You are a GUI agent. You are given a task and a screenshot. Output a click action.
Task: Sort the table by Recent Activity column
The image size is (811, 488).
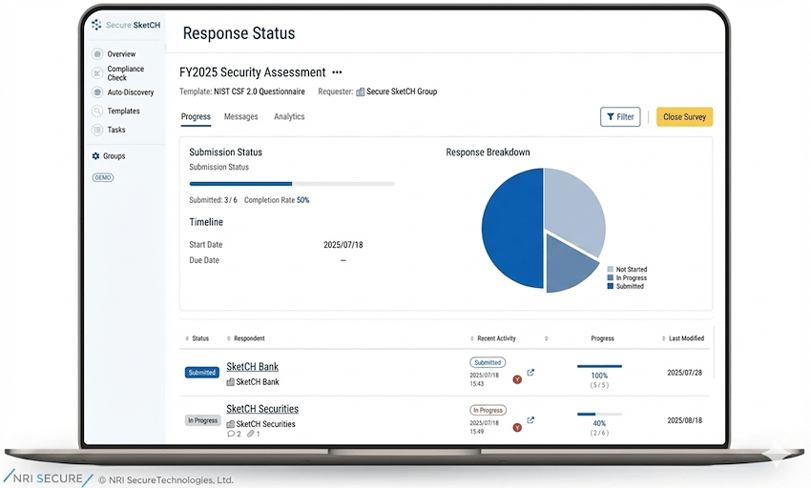(493, 339)
